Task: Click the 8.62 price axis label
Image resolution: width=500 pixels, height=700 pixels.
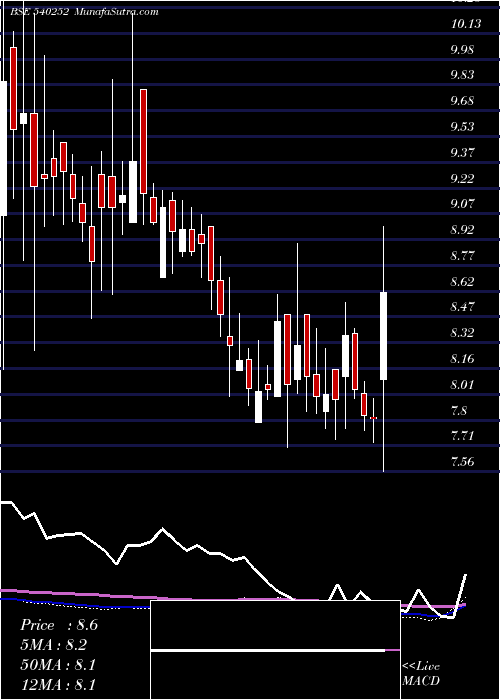Action: coord(462,283)
